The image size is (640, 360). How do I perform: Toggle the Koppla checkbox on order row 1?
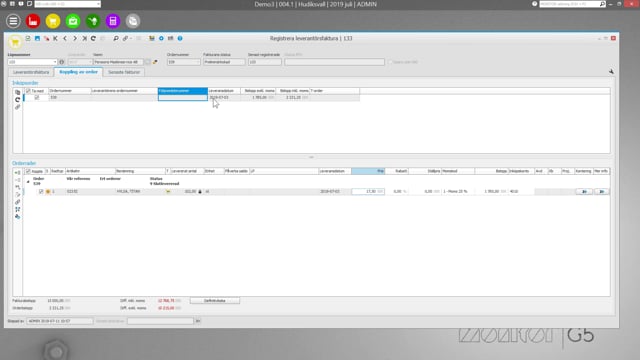point(41,191)
